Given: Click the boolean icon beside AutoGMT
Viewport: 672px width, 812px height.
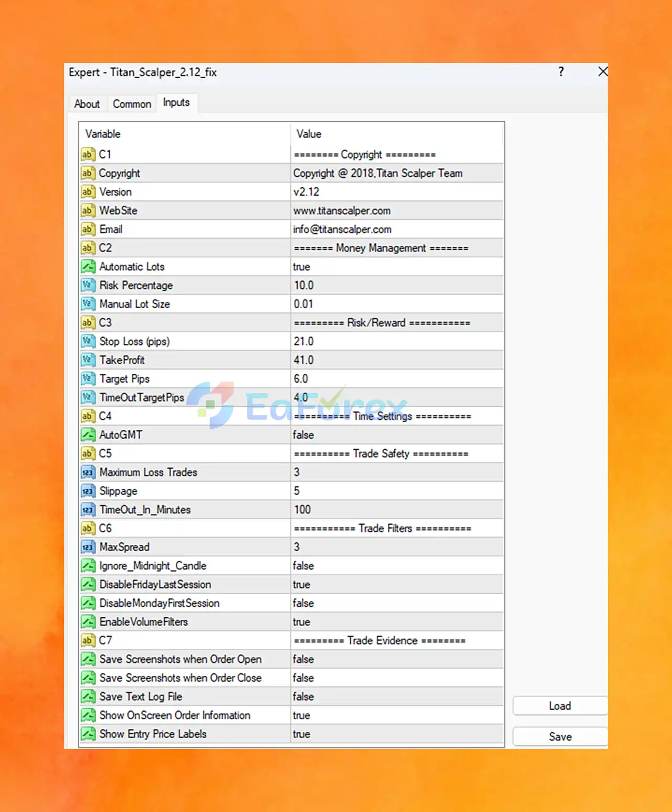Looking at the screenshot, I should pyautogui.click(x=88, y=435).
